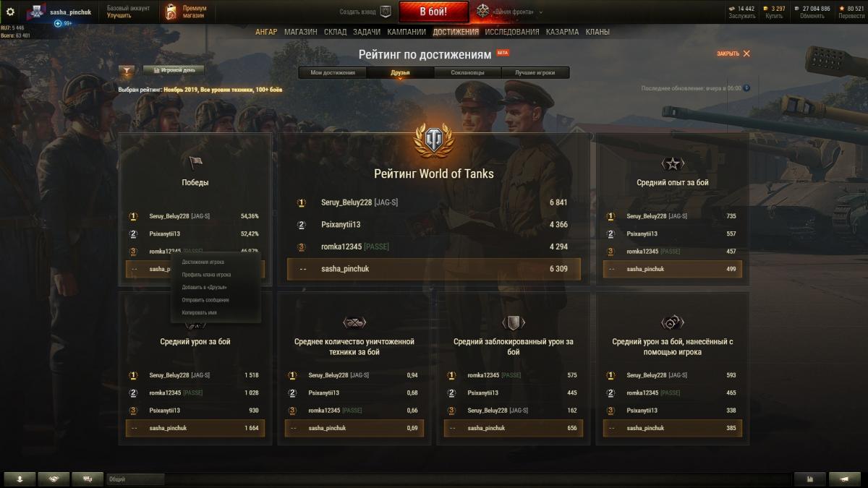The image size is (868, 488).
Task: Open the contacts handshake icon in bottom bar
Action: pyautogui.click(x=54, y=479)
